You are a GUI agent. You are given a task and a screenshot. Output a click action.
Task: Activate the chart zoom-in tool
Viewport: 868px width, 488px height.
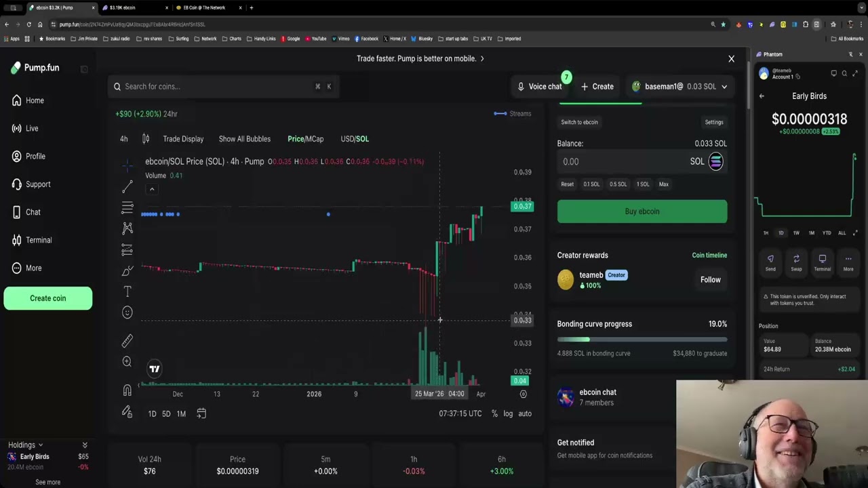coord(127,362)
